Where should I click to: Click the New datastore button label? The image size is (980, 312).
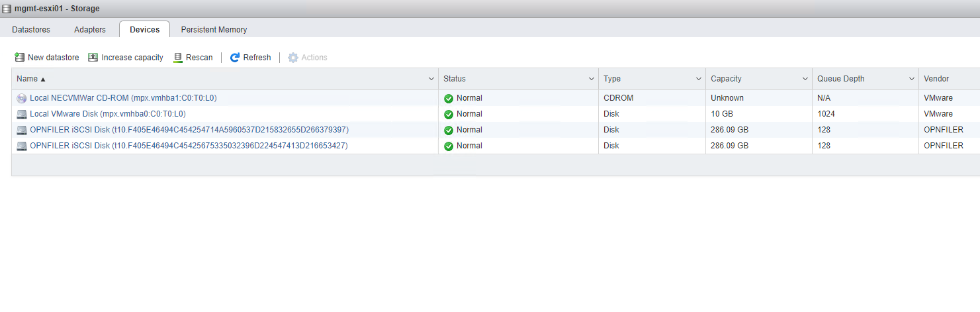54,58
